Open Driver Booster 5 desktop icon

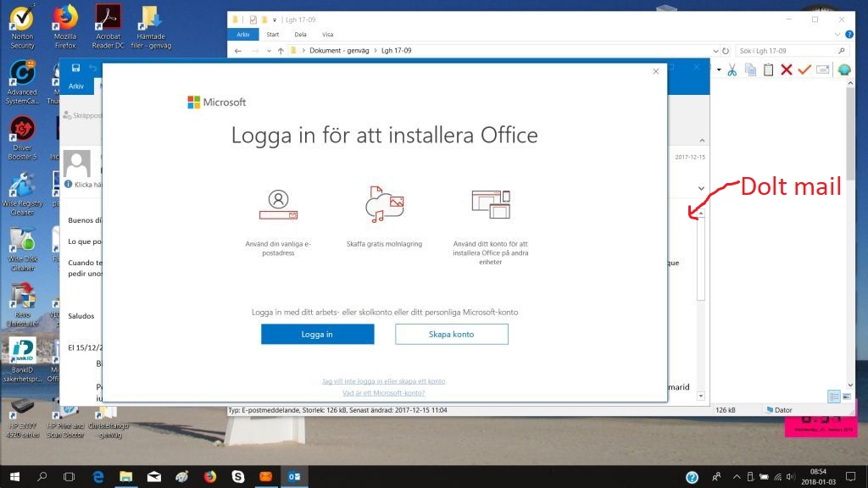click(22, 138)
